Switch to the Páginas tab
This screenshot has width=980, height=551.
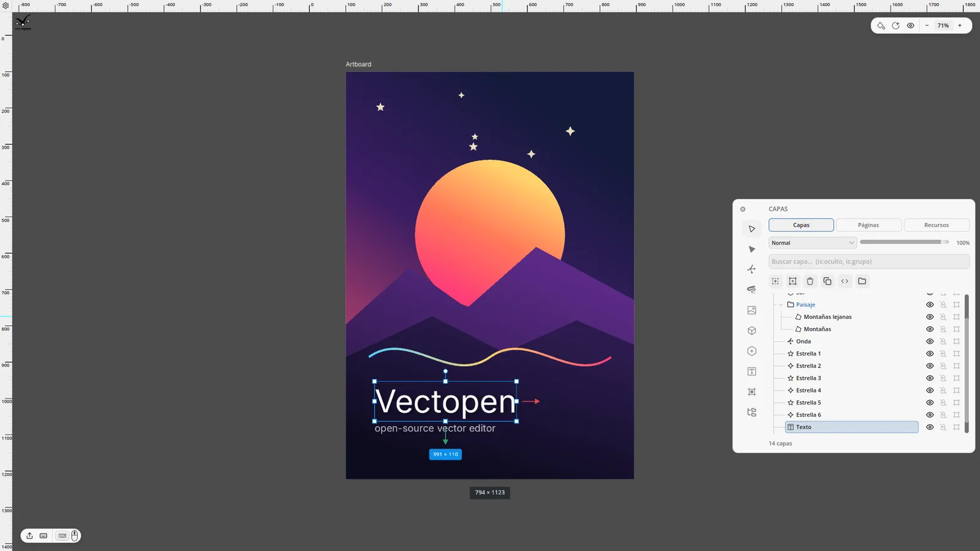coord(869,225)
